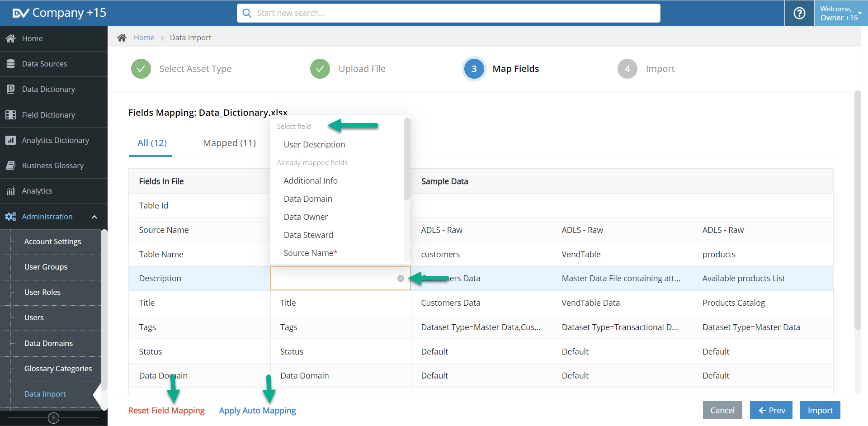Click the breadcrumb house icon
868x426 pixels.
click(122, 38)
